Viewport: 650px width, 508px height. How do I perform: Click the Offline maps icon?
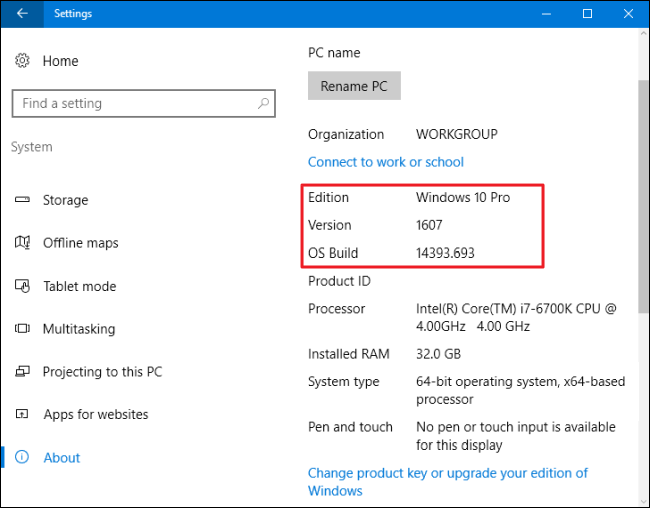tap(22, 242)
